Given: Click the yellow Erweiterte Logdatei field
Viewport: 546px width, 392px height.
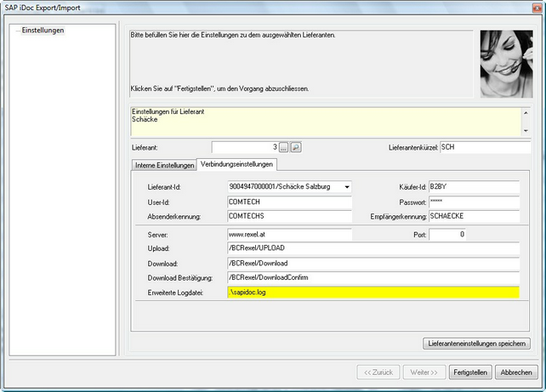Looking at the screenshot, I should click(372, 293).
